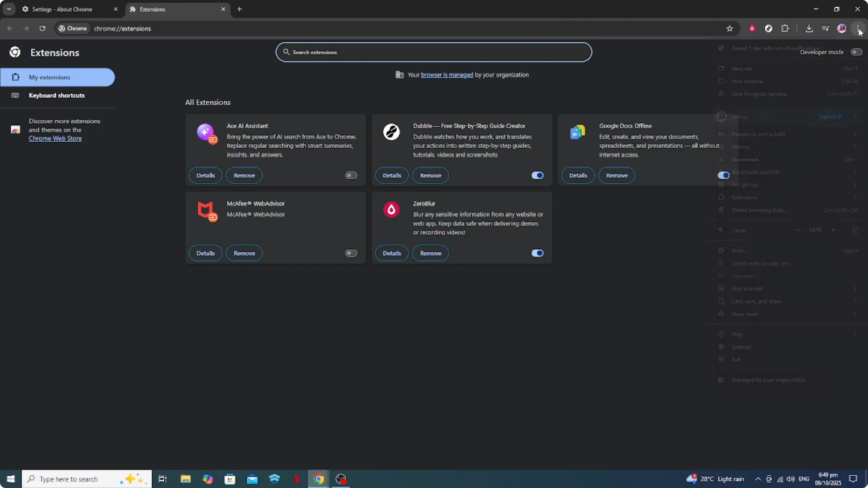Disable the ZeroBlur extension

tap(537, 253)
